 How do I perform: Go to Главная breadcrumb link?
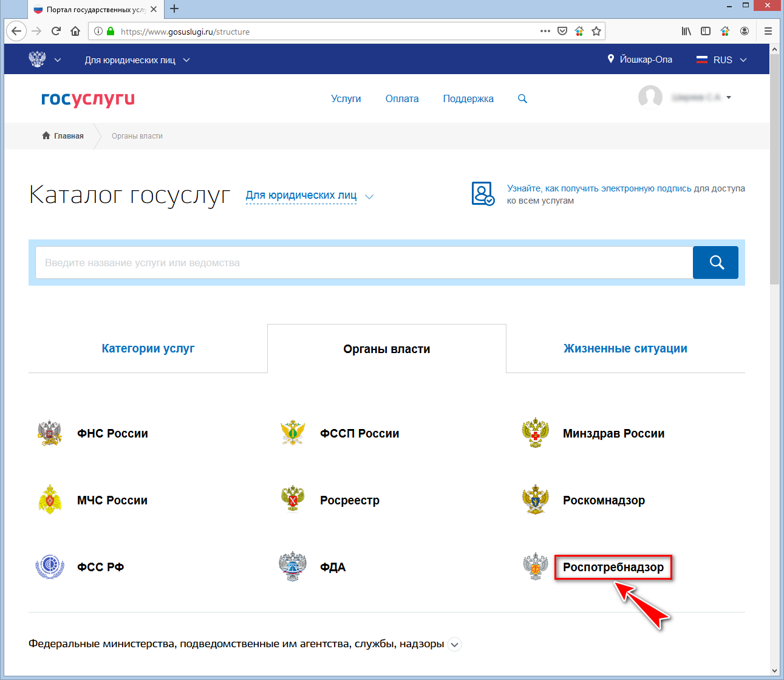tap(69, 136)
